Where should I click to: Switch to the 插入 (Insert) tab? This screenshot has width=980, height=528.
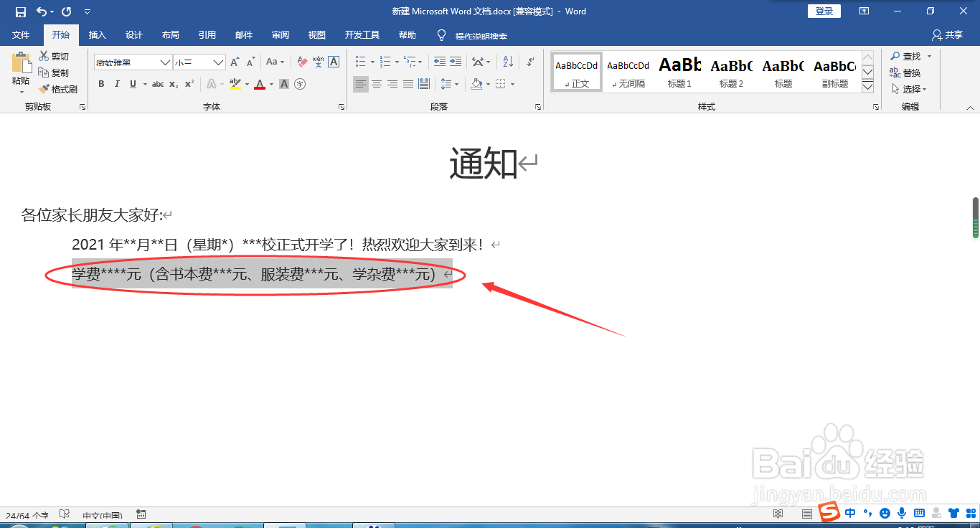[x=97, y=35]
